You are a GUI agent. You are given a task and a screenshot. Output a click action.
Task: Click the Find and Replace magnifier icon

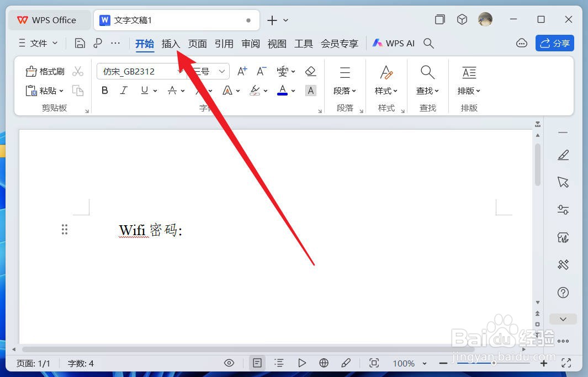point(427,72)
